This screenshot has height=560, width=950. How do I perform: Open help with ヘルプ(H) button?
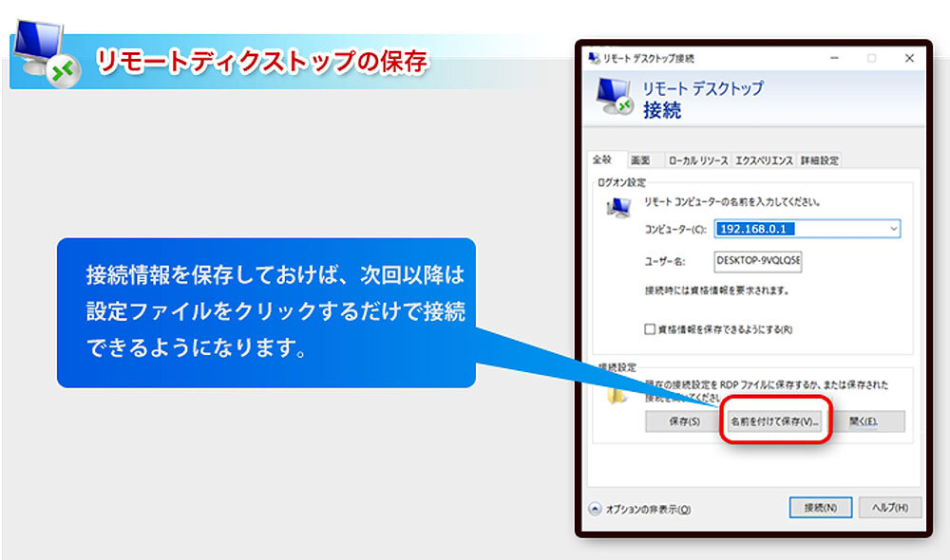pos(890,508)
